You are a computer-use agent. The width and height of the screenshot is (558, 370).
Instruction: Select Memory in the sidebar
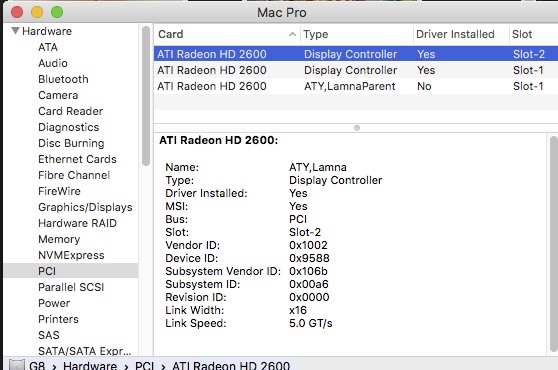[59, 239]
